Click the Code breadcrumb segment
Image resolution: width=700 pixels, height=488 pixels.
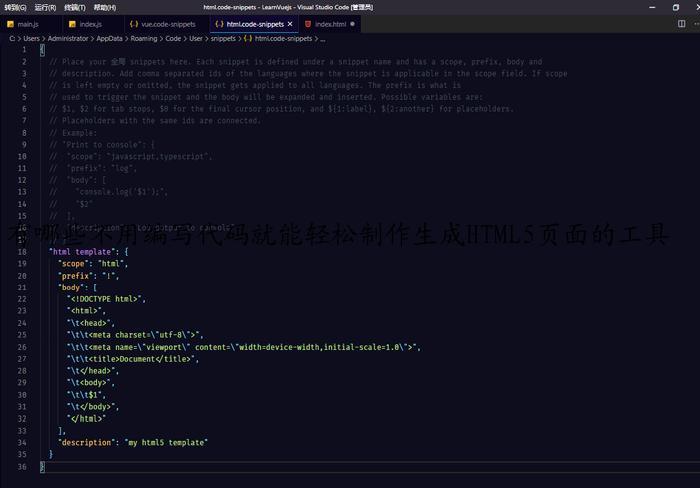[x=173, y=38]
